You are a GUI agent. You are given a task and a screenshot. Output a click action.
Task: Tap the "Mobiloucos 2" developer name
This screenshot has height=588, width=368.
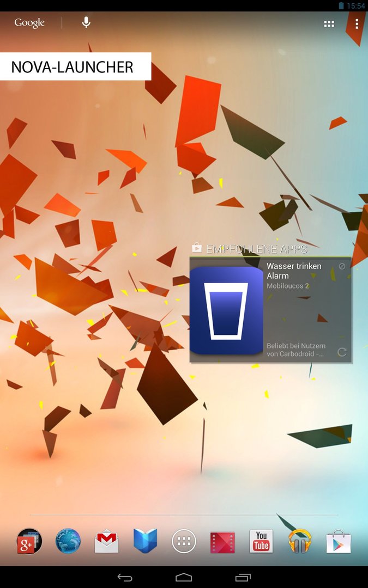coord(288,286)
